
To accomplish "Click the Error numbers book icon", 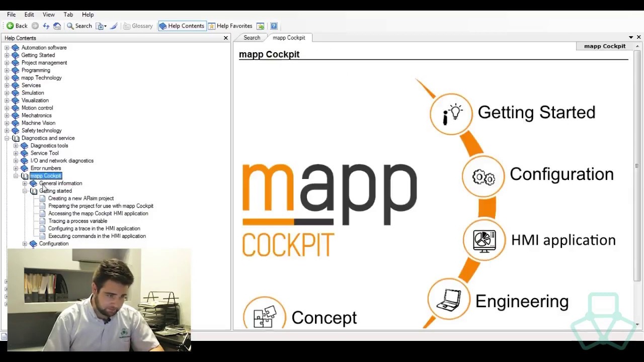I will (25, 168).
